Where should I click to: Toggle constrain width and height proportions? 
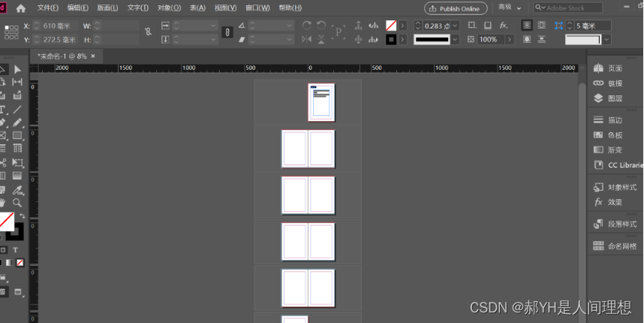click(148, 32)
